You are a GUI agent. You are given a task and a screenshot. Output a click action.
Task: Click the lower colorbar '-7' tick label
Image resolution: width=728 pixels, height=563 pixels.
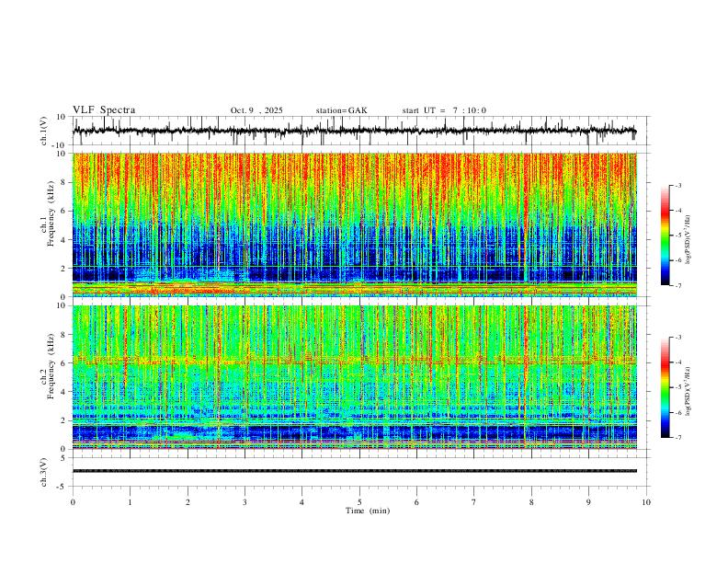pos(678,438)
